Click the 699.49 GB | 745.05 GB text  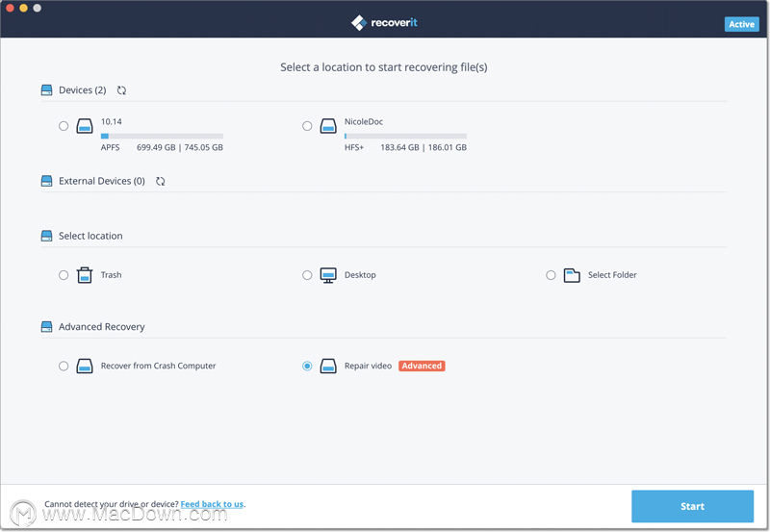coord(180,147)
